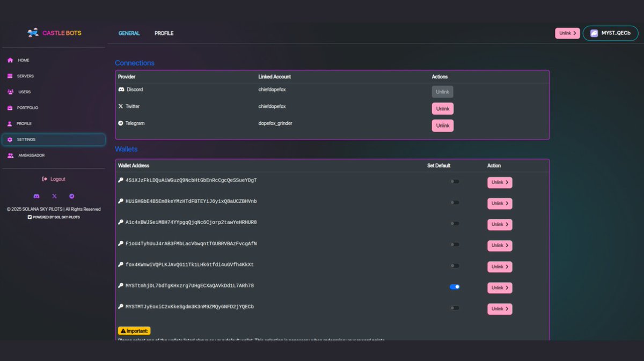Image resolution: width=644 pixels, height=361 pixels.
Task: Unlink wallet fox4KWnw
Action: tap(500, 267)
